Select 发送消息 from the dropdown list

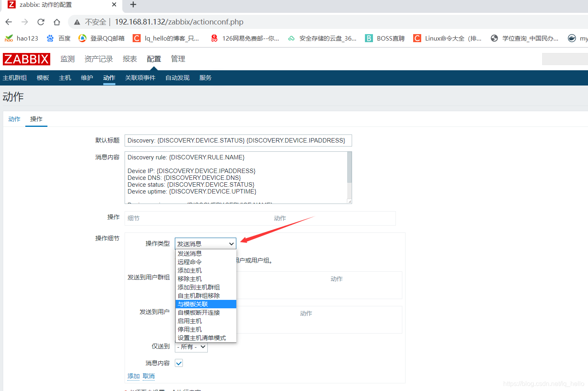coord(206,253)
